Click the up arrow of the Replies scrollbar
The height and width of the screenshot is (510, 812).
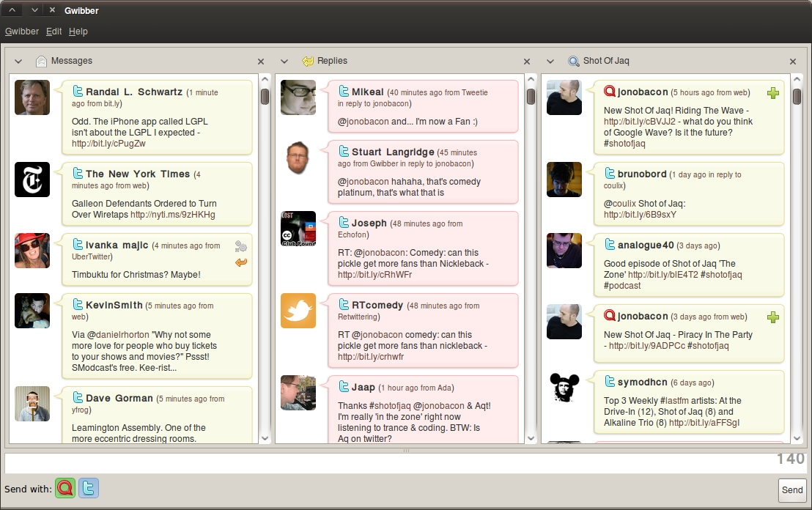pyautogui.click(x=531, y=80)
